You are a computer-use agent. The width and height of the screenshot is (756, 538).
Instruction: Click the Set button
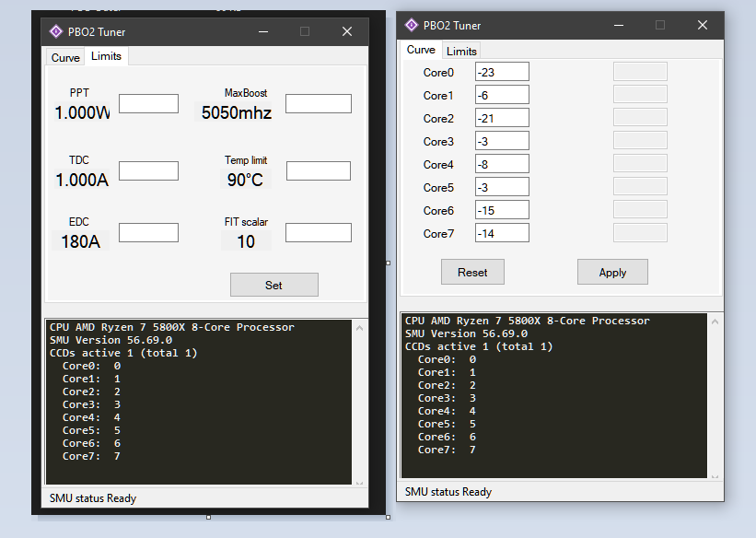tap(273, 285)
